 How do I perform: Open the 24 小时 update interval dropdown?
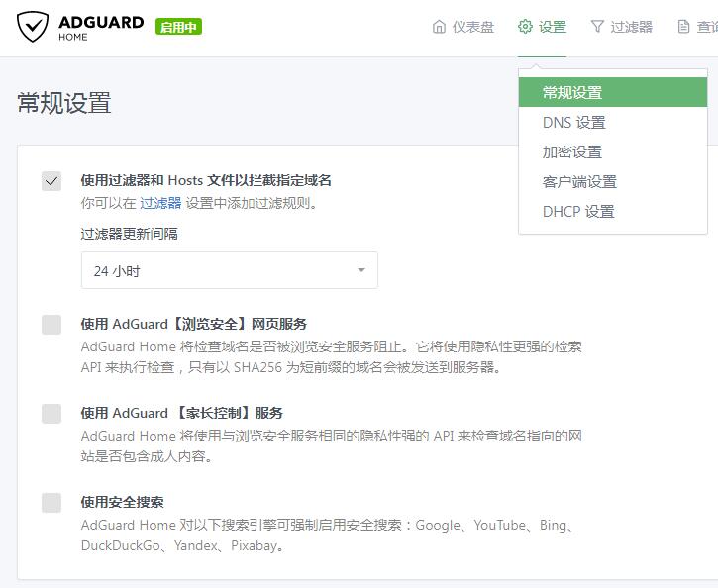pyautogui.click(x=230, y=270)
